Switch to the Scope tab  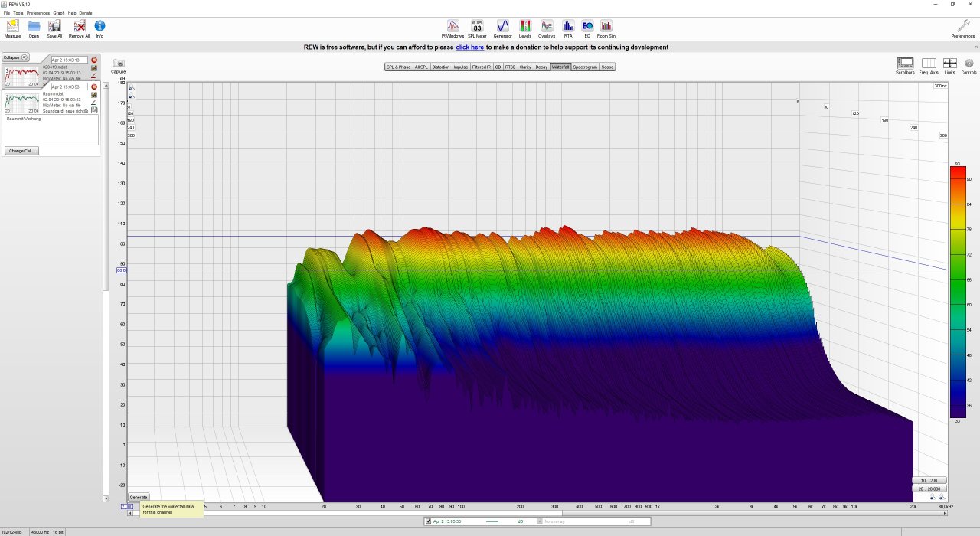point(607,67)
